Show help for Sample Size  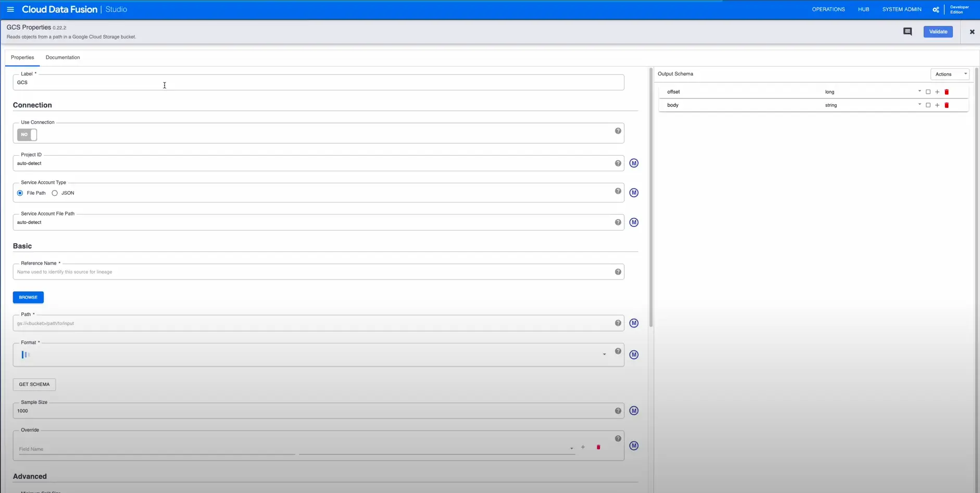click(618, 411)
